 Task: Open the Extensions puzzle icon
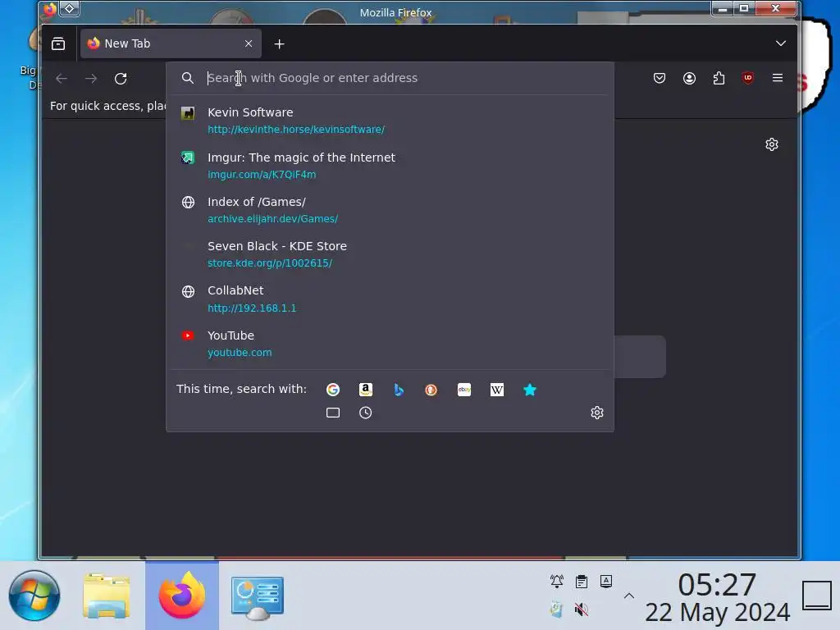click(719, 78)
